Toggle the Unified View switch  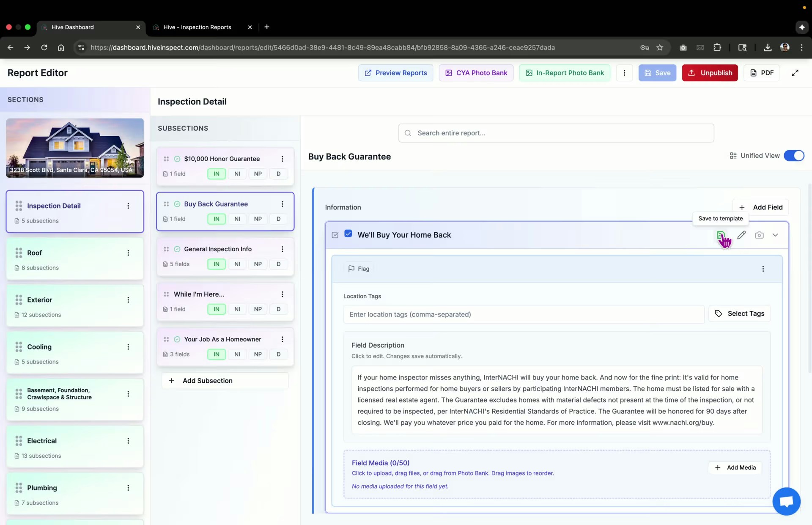click(794, 156)
